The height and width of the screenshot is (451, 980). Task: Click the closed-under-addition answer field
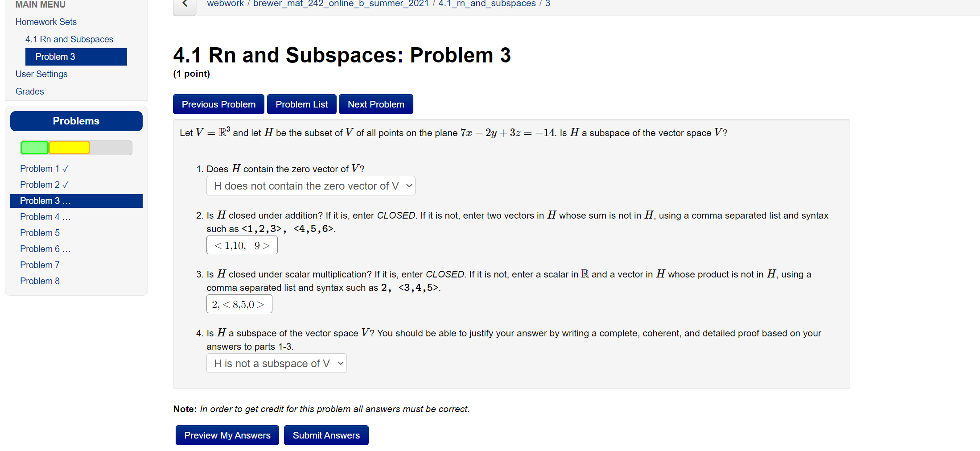coord(242,245)
